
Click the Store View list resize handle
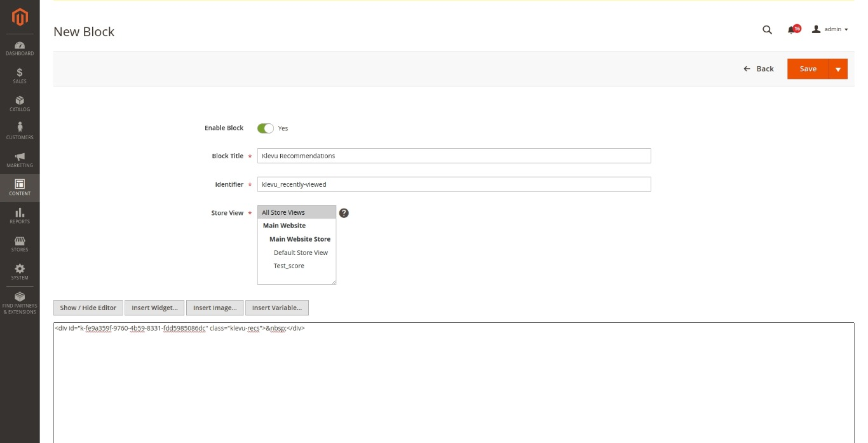pos(333,281)
